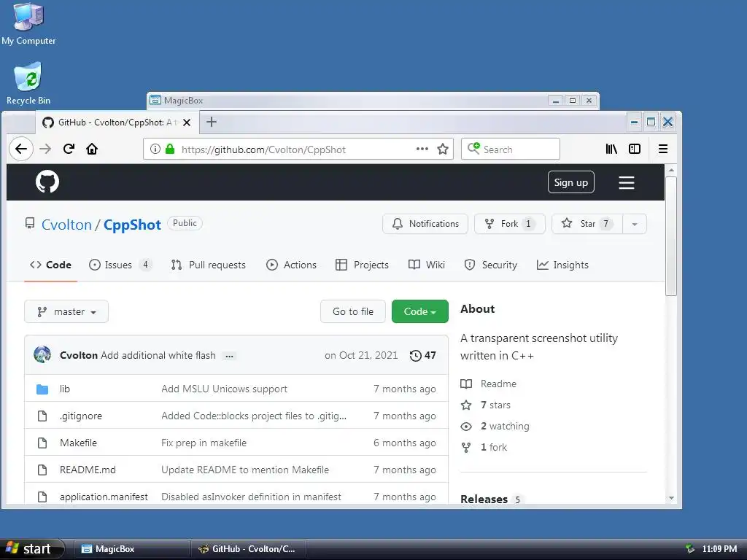Open the green Code dropdown button
747x560 pixels.
pos(419,311)
